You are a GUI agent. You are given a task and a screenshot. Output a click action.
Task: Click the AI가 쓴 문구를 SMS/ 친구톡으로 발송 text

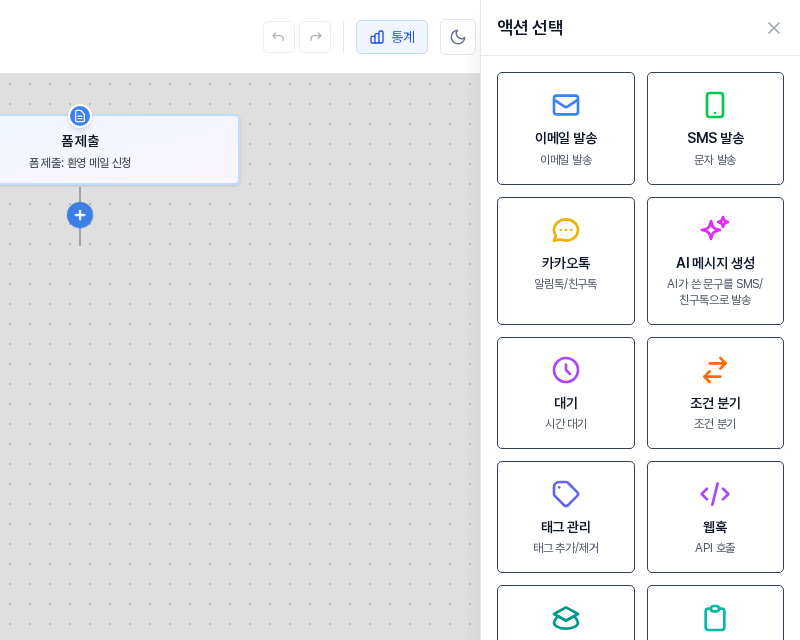click(x=715, y=291)
